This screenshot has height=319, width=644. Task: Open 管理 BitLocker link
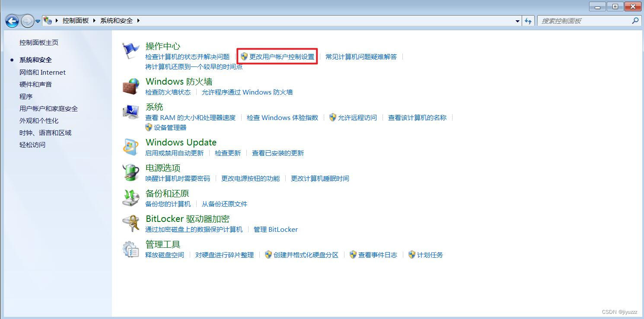pyautogui.click(x=276, y=229)
